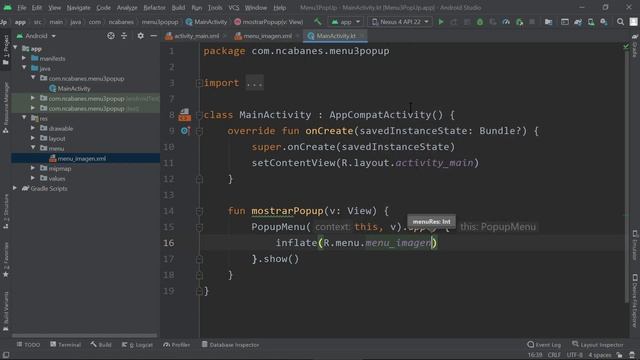Open Search Everywhere magnifier icon
Screen dimensions: 640x360
tap(620, 22)
